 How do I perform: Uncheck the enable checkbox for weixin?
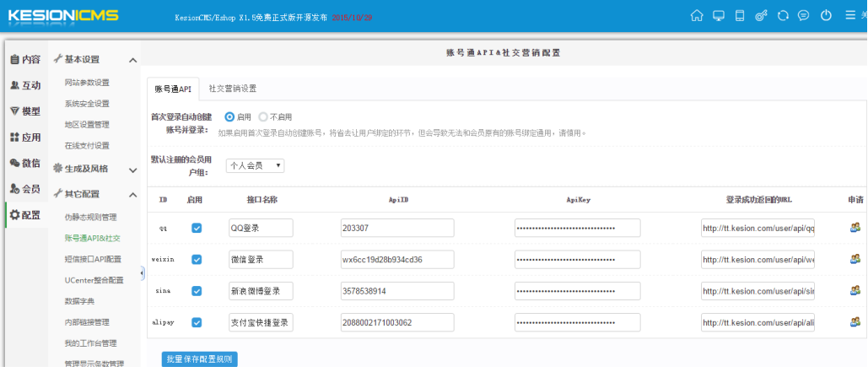point(197,260)
